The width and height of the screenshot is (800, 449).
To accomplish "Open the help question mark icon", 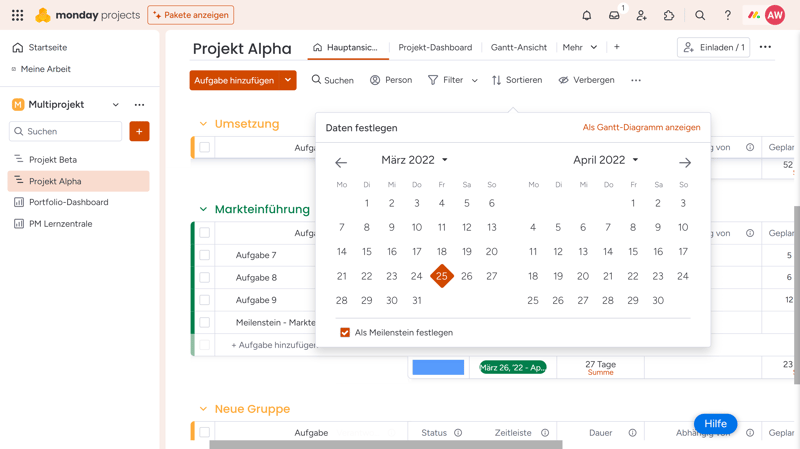I will coord(727,16).
